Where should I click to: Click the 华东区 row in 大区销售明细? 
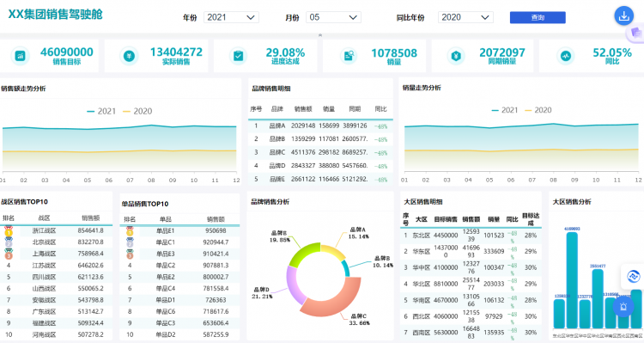click(x=471, y=251)
